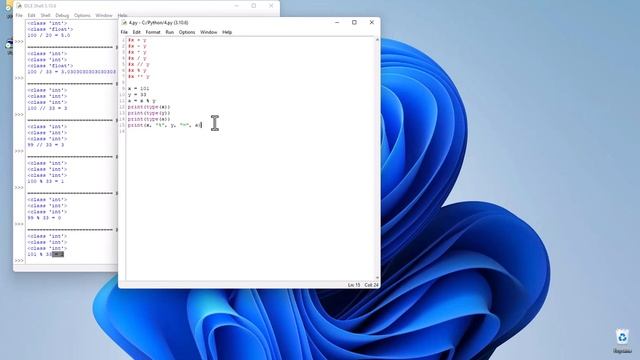Click shell output "100 / 20 = 5.0"
Viewport: 640px width, 360px height.
49,36
